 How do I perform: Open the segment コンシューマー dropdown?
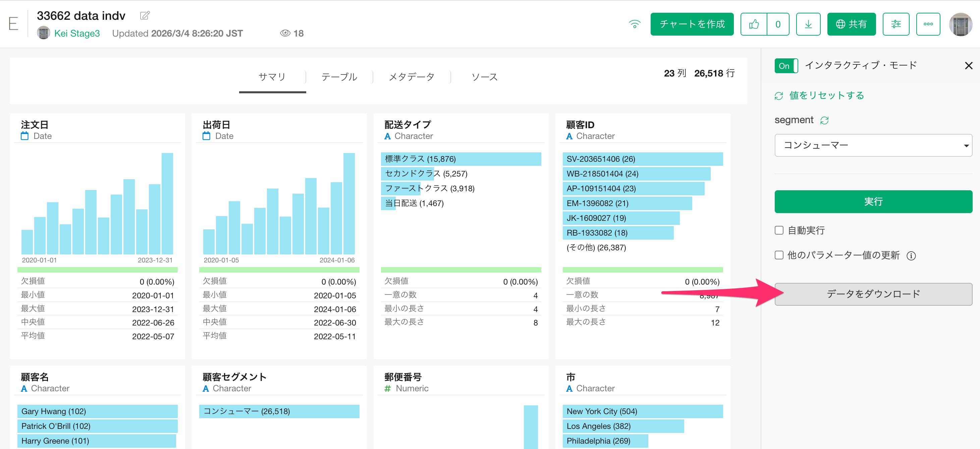(x=873, y=145)
